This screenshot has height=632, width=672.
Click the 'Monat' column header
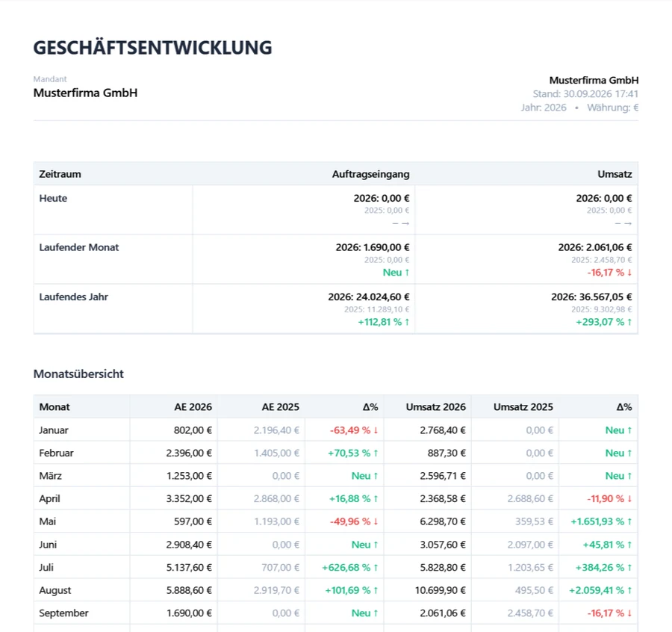(55, 407)
